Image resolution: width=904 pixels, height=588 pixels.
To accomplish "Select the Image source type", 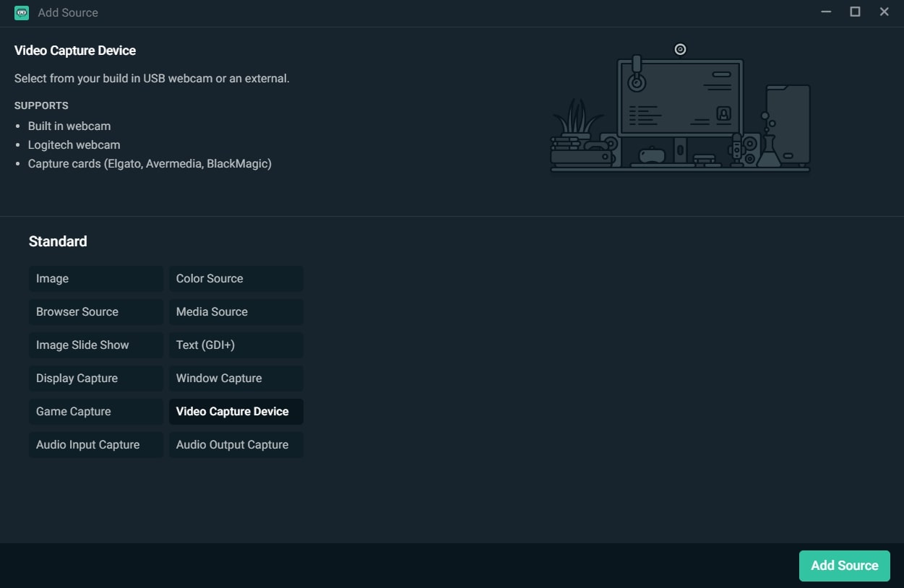I will point(95,279).
